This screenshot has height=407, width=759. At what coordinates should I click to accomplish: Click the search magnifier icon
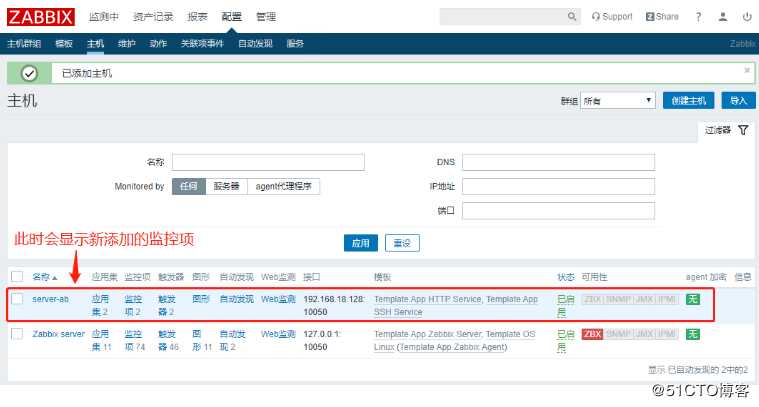coord(572,16)
